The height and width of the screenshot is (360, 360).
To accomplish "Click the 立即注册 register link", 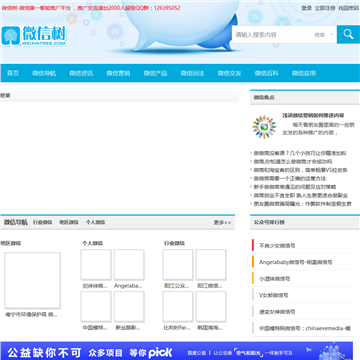I will [325, 8].
